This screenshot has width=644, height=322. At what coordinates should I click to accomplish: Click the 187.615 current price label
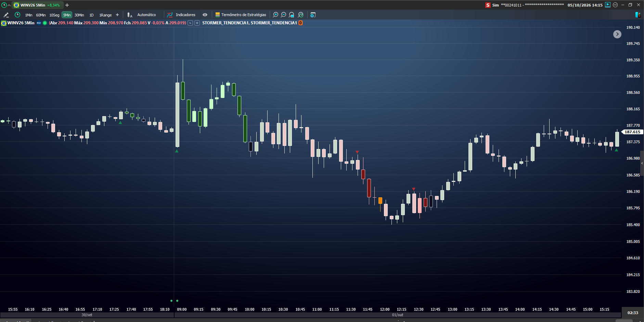point(632,132)
